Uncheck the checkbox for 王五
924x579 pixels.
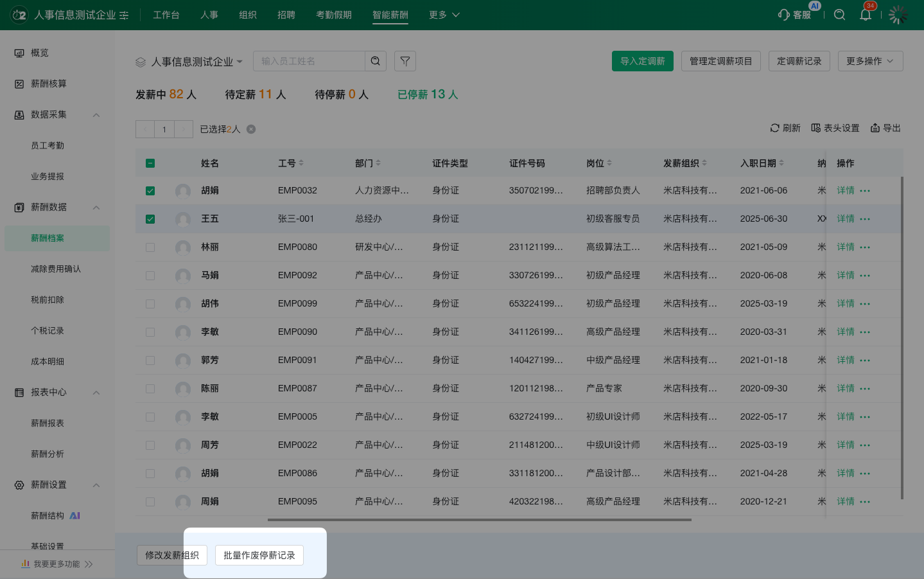[x=150, y=219]
